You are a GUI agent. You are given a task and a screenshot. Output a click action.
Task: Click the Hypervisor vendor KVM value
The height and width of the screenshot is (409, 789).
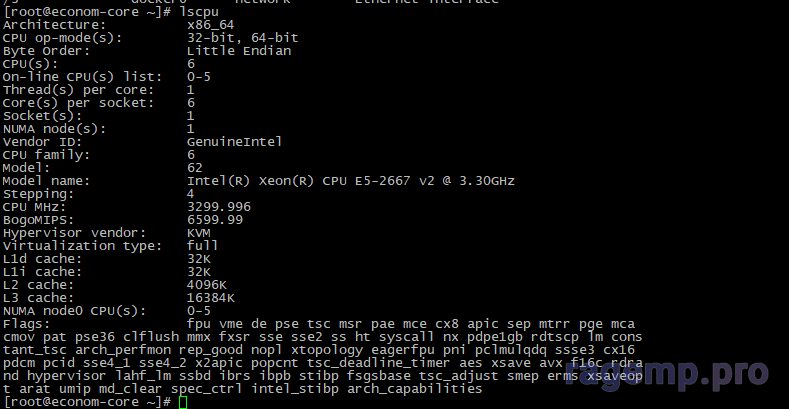click(199, 233)
